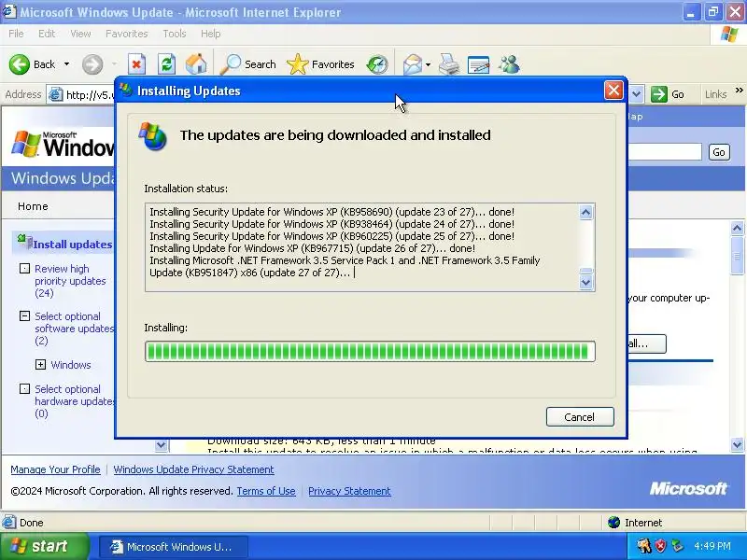Open the Edit menu
Image resolution: width=747 pixels, height=560 pixels.
click(46, 34)
